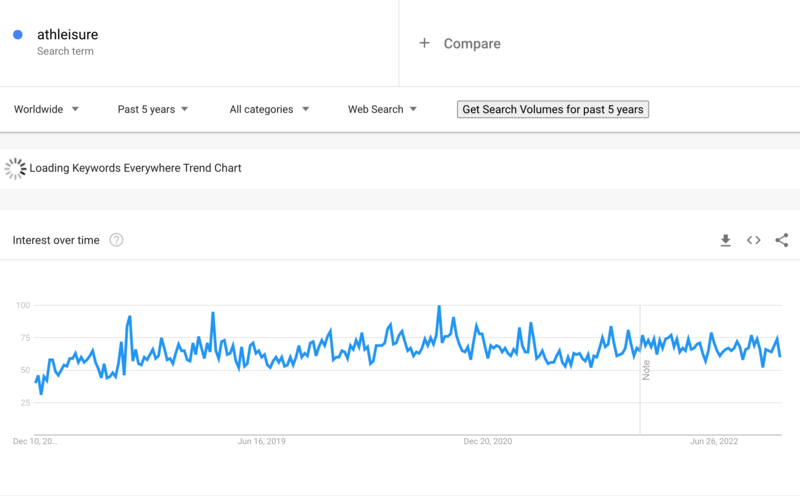Click the Dec 20, 2020 axis label
Screen dimensions: 800x496
coord(488,441)
